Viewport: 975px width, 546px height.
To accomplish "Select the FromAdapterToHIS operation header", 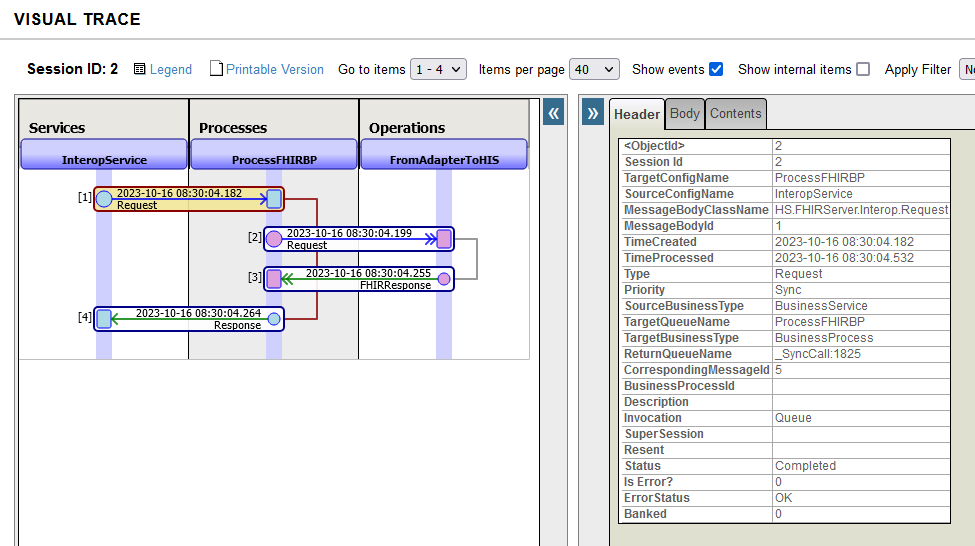I will (444, 159).
